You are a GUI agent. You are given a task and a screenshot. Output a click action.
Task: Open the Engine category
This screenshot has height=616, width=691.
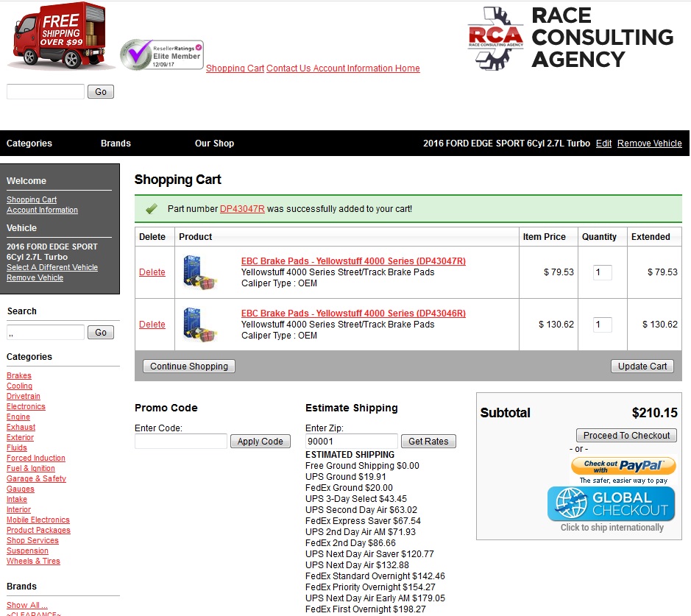pos(18,417)
